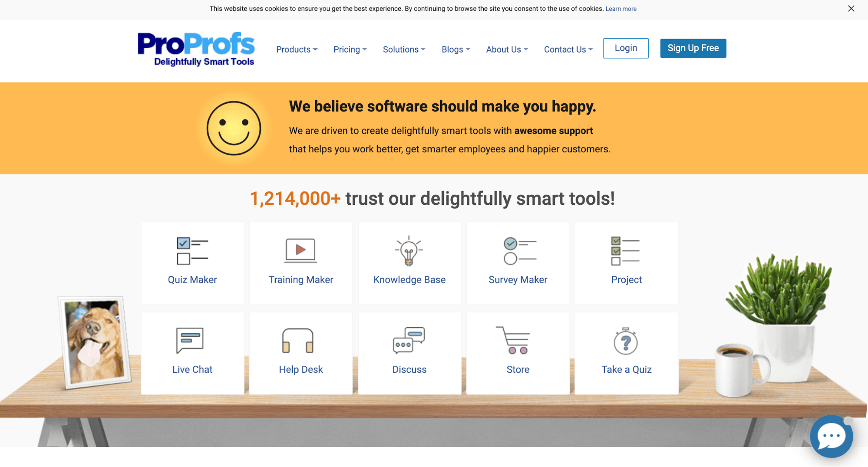Image resolution: width=868 pixels, height=467 pixels.
Task: Open the Discuss text link
Action: [x=409, y=369]
